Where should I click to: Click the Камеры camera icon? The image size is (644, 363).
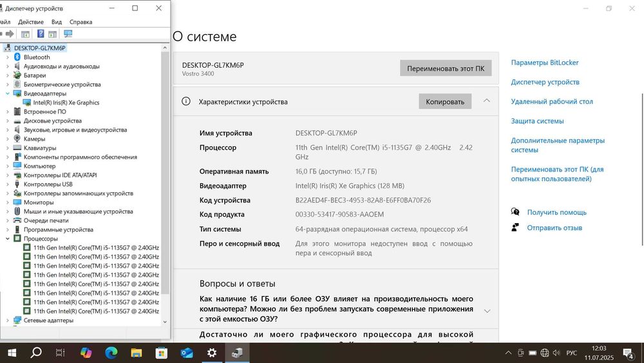17,139
